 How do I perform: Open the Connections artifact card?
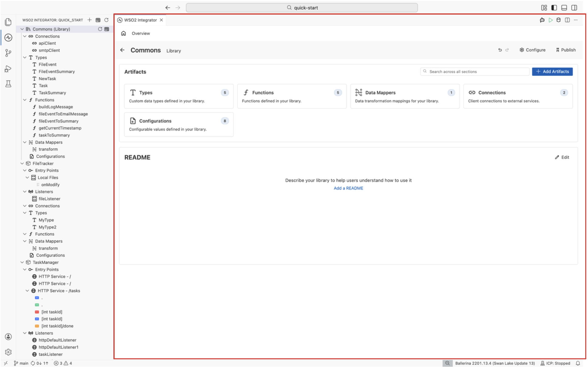pos(518,96)
